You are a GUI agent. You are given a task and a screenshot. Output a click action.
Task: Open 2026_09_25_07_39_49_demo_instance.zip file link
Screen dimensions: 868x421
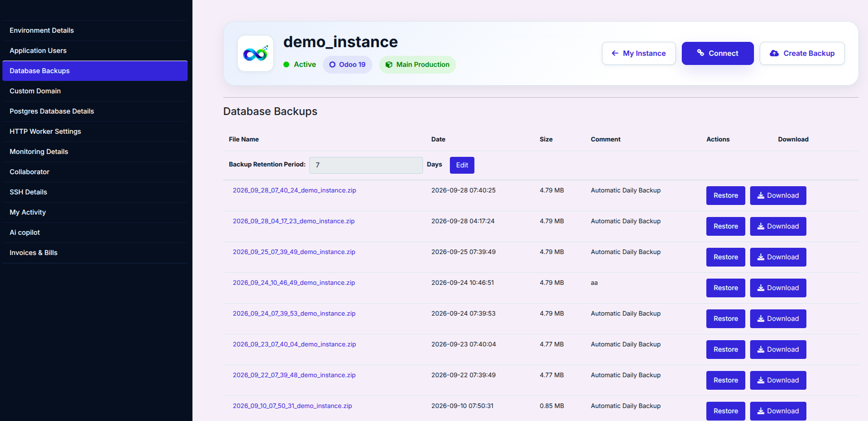pyautogui.click(x=294, y=252)
